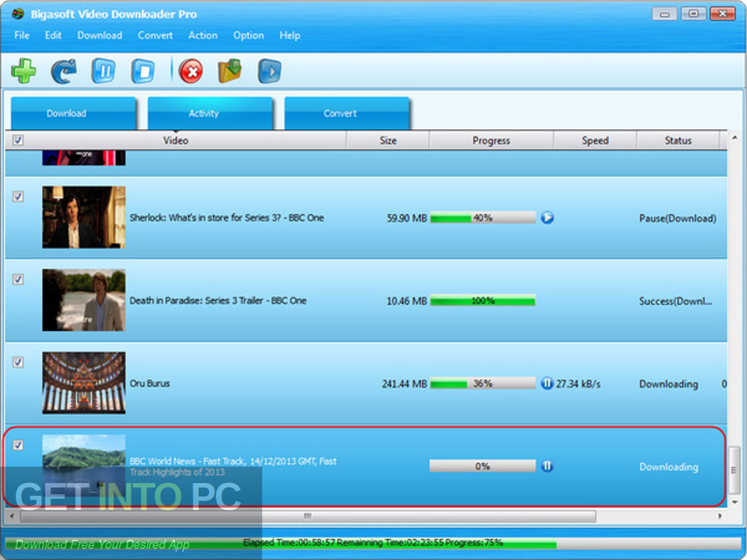Switch to the Download tab
747x560 pixels.
[x=73, y=113]
